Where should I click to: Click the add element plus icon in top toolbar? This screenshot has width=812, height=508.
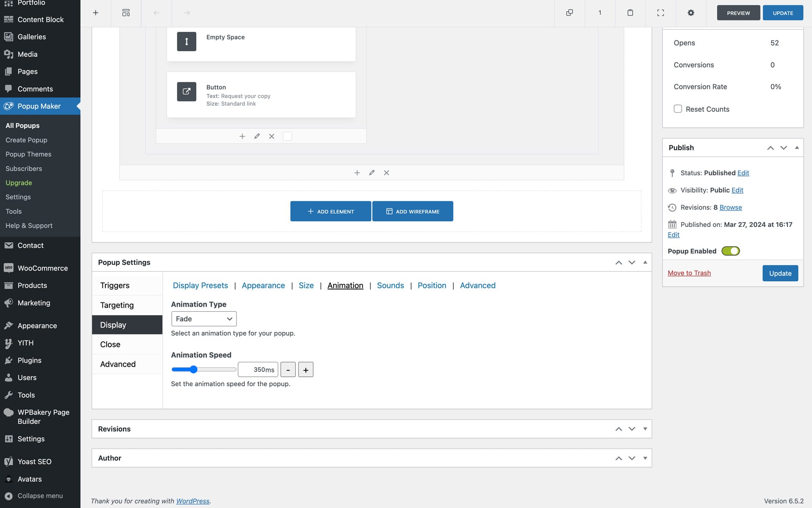click(x=96, y=13)
